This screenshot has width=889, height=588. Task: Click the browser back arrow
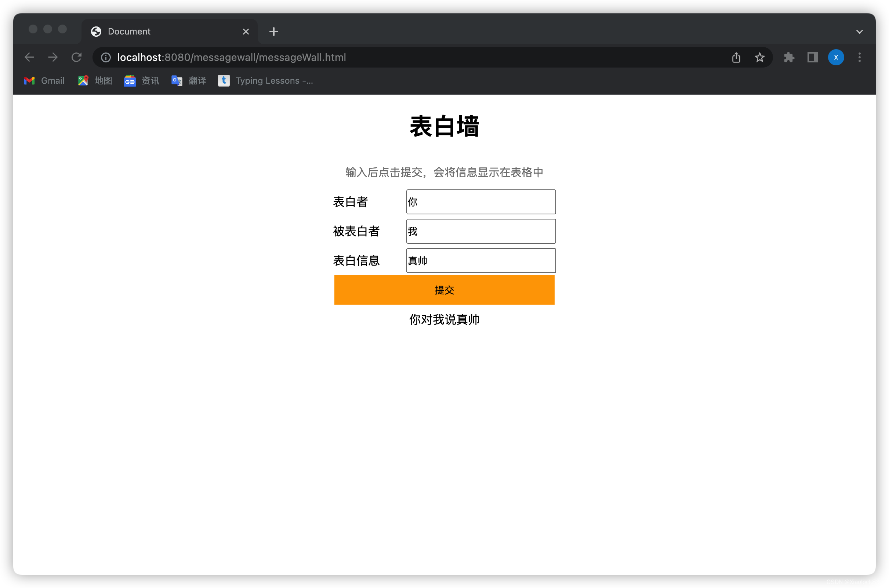(29, 57)
